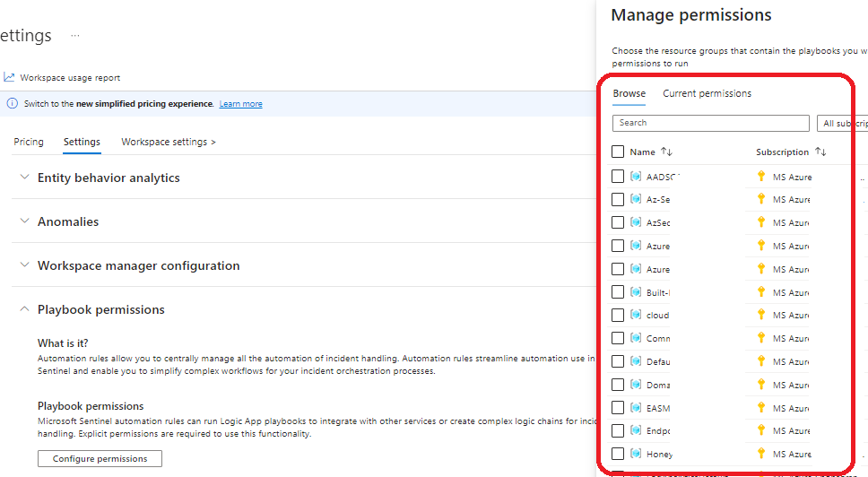The image size is (868, 477).
Task: Click subscription key icon in Az-Se row
Action: (761, 199)
